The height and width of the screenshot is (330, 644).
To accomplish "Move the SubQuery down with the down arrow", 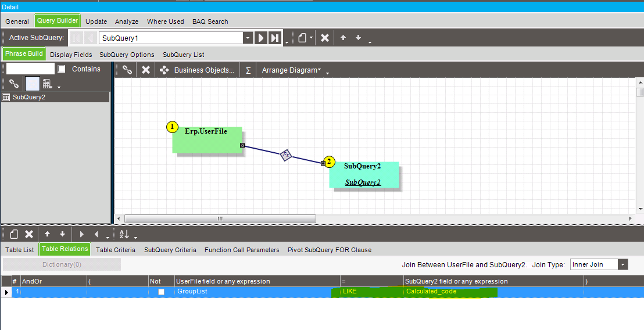I will [x=358, y=38].
